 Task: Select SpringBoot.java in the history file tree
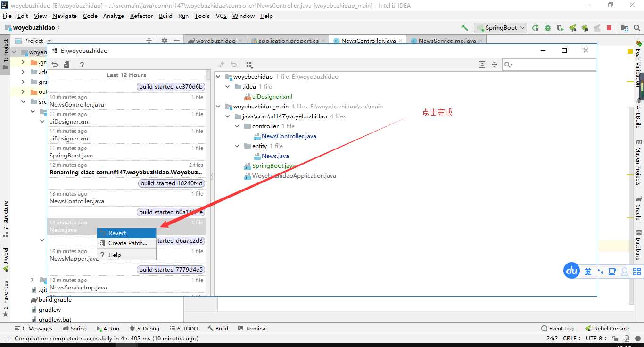[x=273, y=166]
